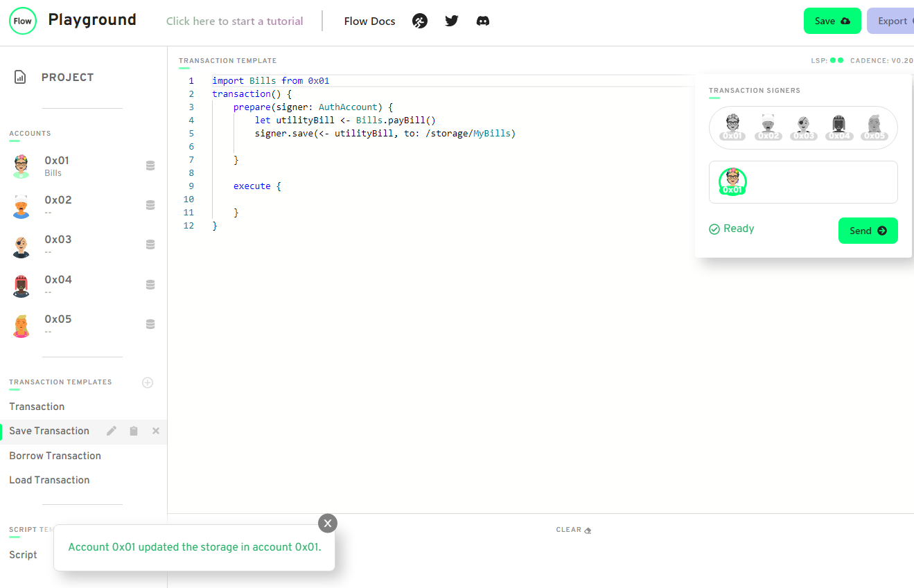Open the Load Transaction template
This screenshot has width=914, height=588.
49,480
